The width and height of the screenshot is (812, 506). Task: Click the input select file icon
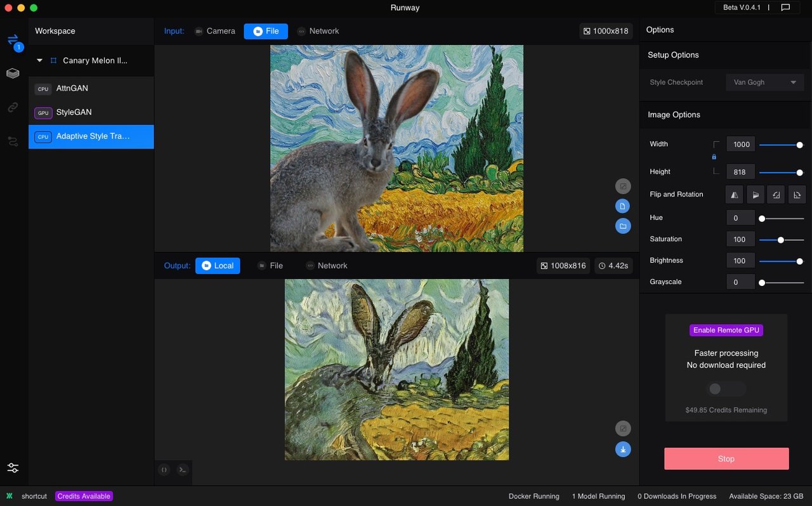[623, 206]
